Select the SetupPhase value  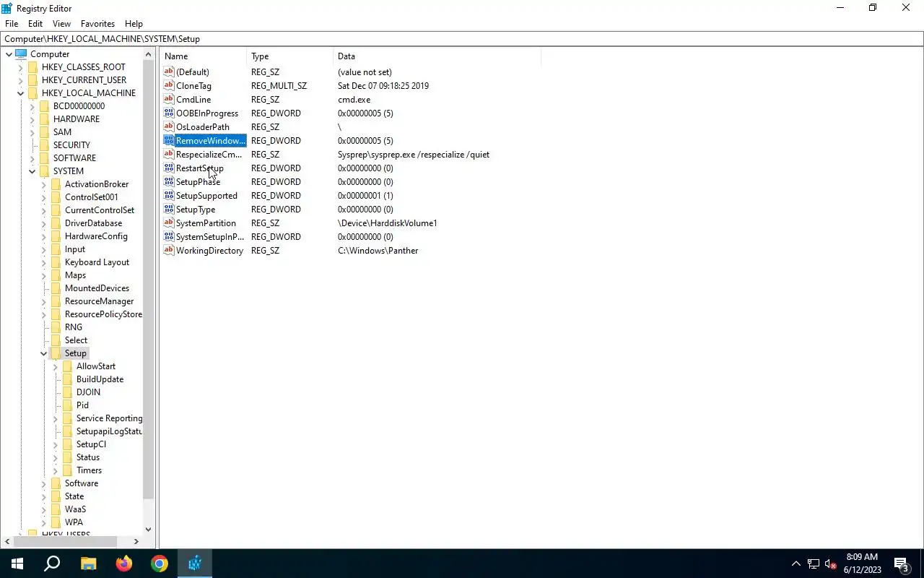pyautogui.click(x=198, y=181)
